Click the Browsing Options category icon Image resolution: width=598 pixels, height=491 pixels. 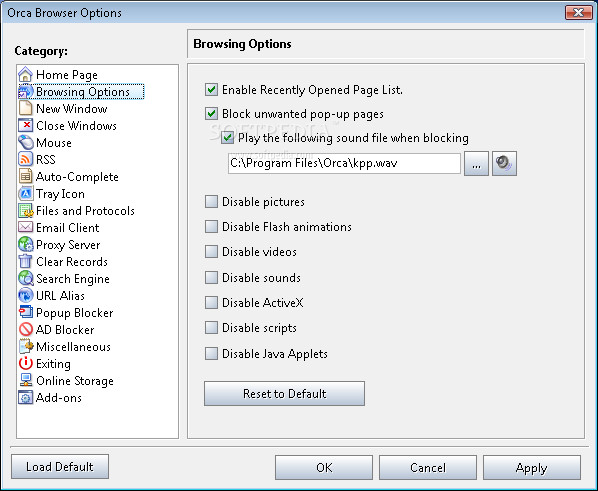pos(26,92)
